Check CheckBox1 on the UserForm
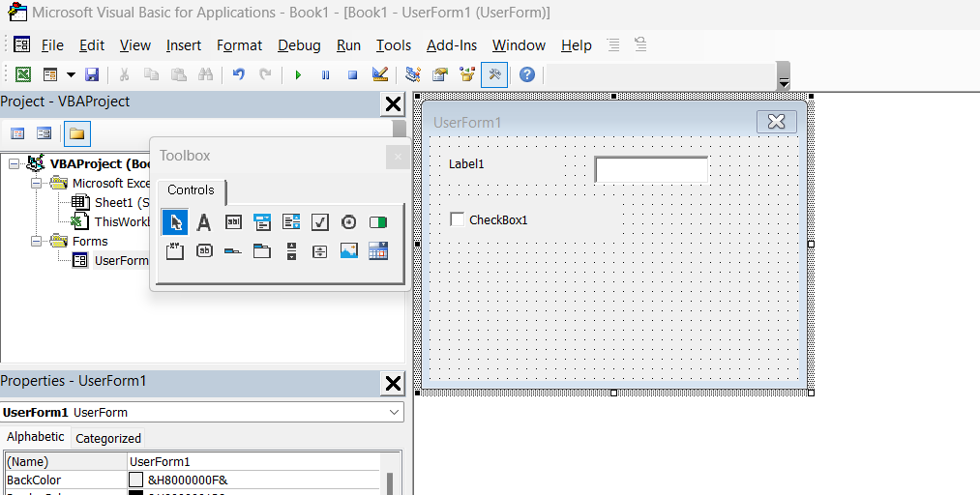980x495 pixels. click(458, 219)
